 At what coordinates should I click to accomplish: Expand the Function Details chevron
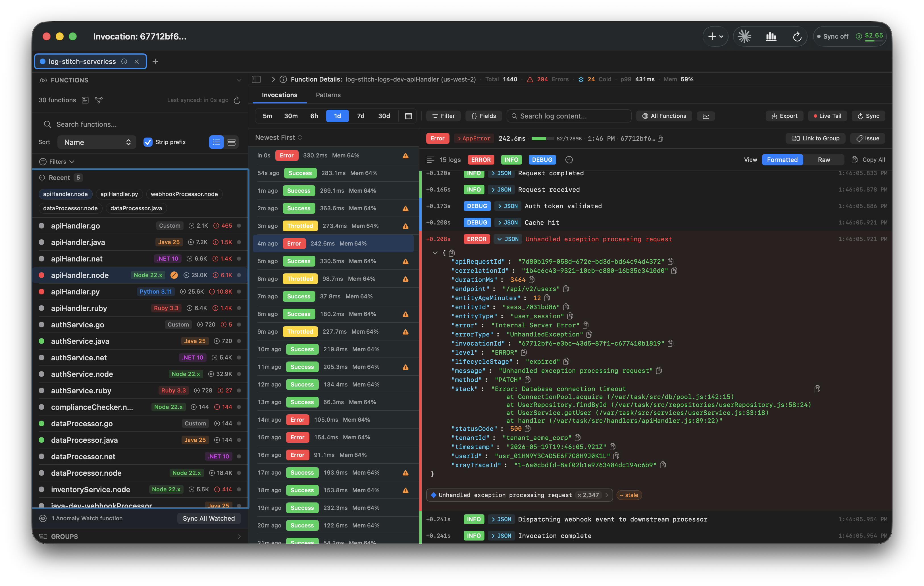pos(273,80)
